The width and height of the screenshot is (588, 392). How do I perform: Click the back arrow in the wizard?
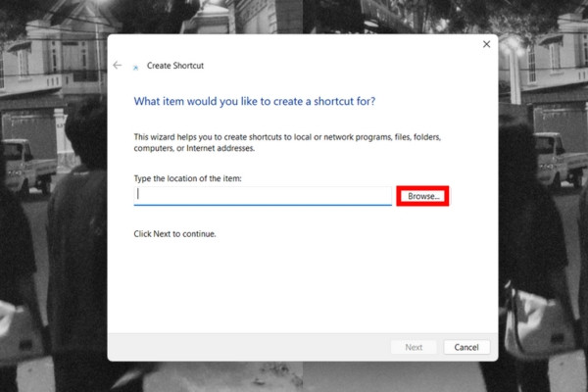click(x=118, y=66)
